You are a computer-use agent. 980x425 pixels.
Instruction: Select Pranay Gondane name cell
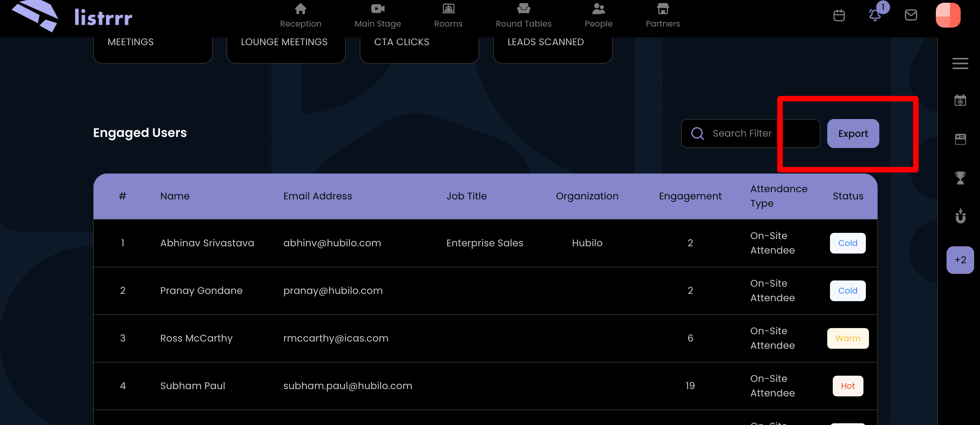[x=201, y=290]
